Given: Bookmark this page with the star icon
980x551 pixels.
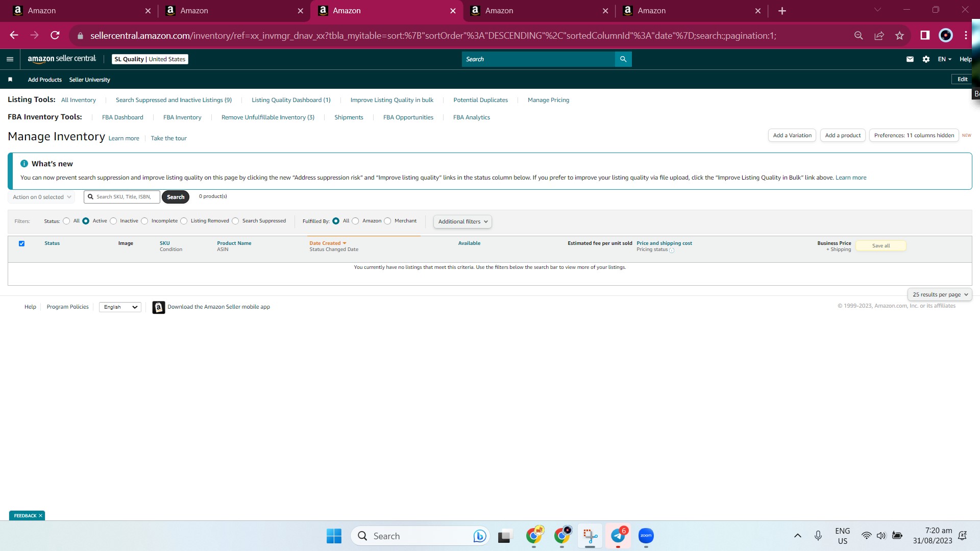Looking at the screenshot, I should coord(899,35).
